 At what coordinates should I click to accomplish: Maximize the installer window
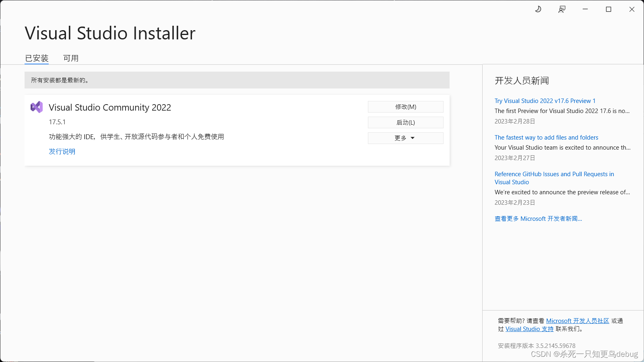pos(609,9)
